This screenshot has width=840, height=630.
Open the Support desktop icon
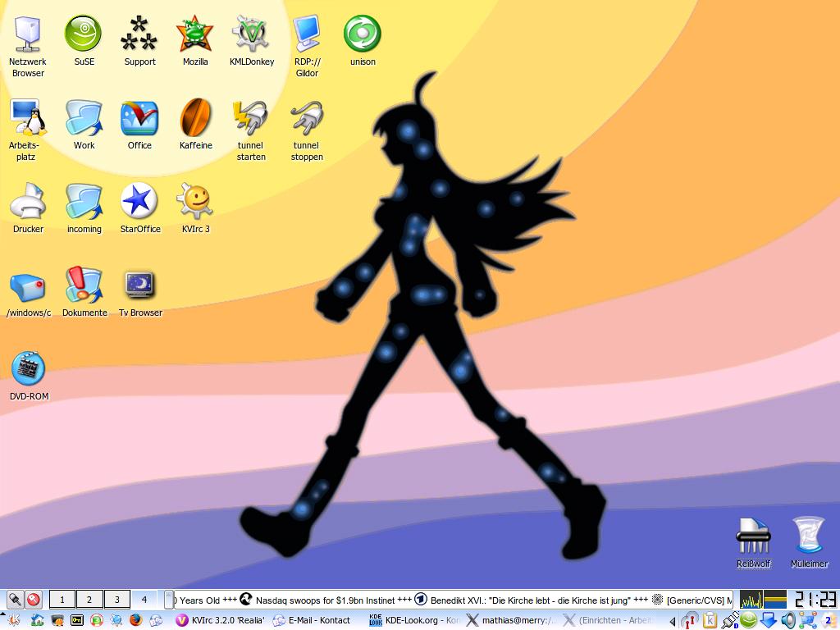[x=139, y=41]
